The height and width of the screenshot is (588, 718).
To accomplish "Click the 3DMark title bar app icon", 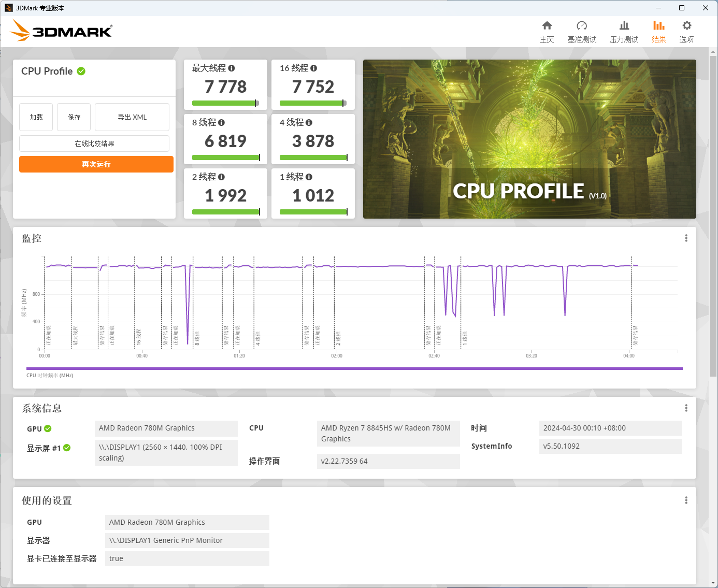I will (8, 8).
